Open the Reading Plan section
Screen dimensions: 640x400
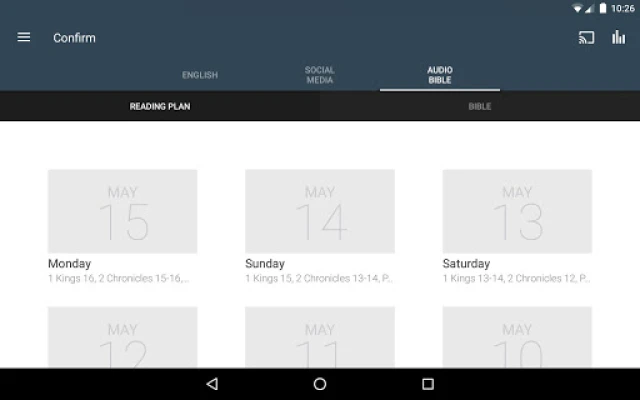click(x=160, y=106)
